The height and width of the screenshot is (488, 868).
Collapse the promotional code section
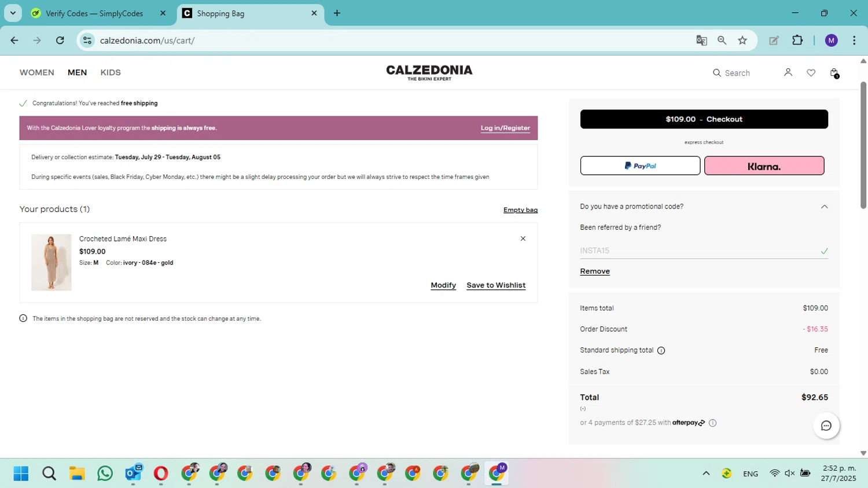point(824,207)
